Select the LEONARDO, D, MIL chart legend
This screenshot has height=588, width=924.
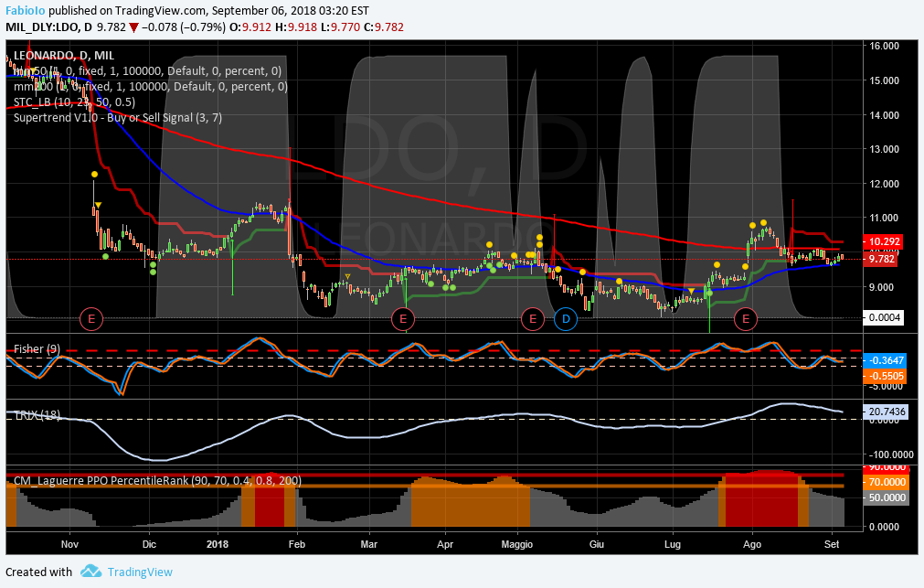64,56
